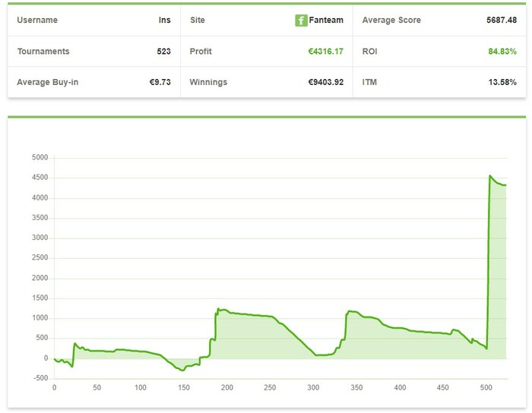Image resolution: width=532 pixels, height=413 pixels.
Task: Select the ROI value 84.83%
Action: pos(502,51)
